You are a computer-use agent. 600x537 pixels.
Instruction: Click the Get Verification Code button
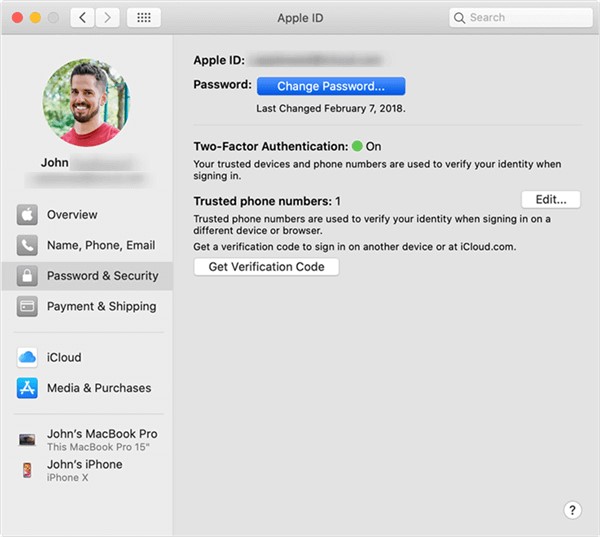[x=266, y=267]
